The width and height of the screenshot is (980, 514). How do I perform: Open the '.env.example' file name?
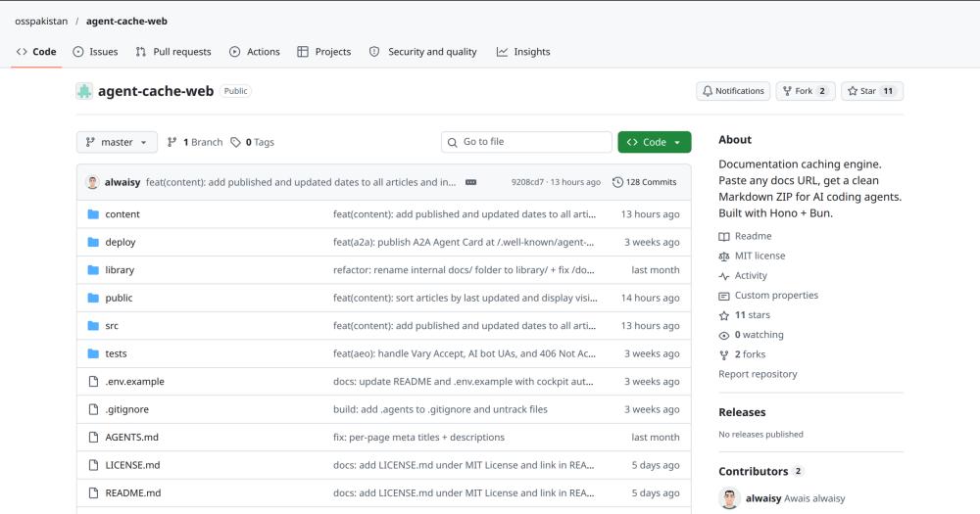click(135, 382)
